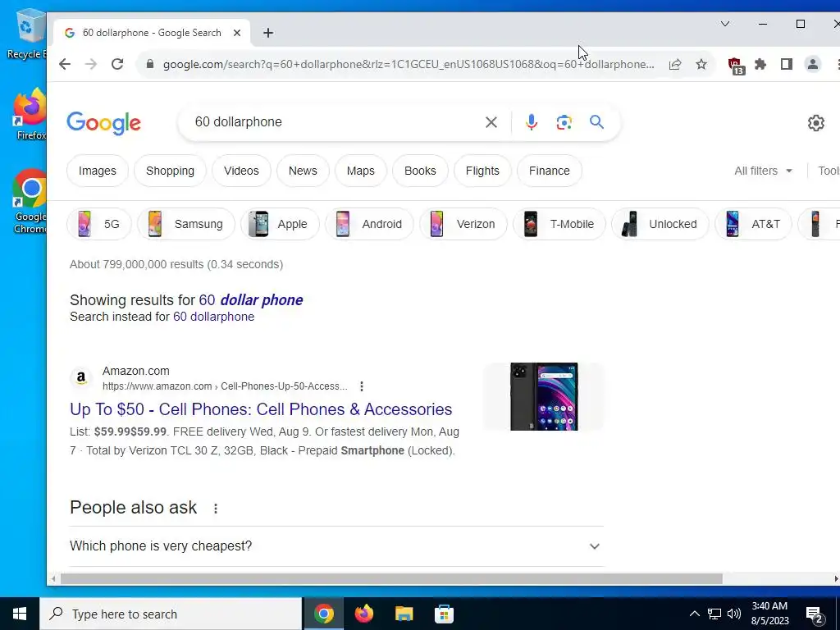Search instead for 60 dollarphone
Screen dimensions: 840x630
coord(214,317)
